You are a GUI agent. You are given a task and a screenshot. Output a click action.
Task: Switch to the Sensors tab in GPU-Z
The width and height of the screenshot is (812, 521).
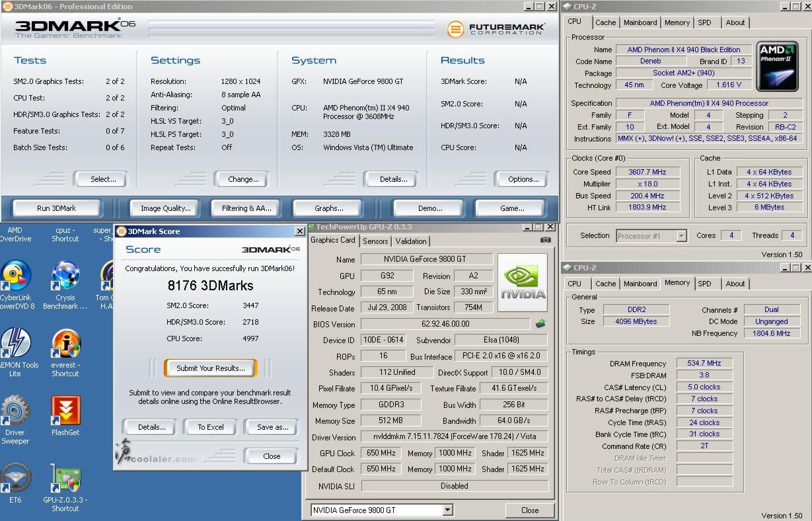(x=376, y=241)
